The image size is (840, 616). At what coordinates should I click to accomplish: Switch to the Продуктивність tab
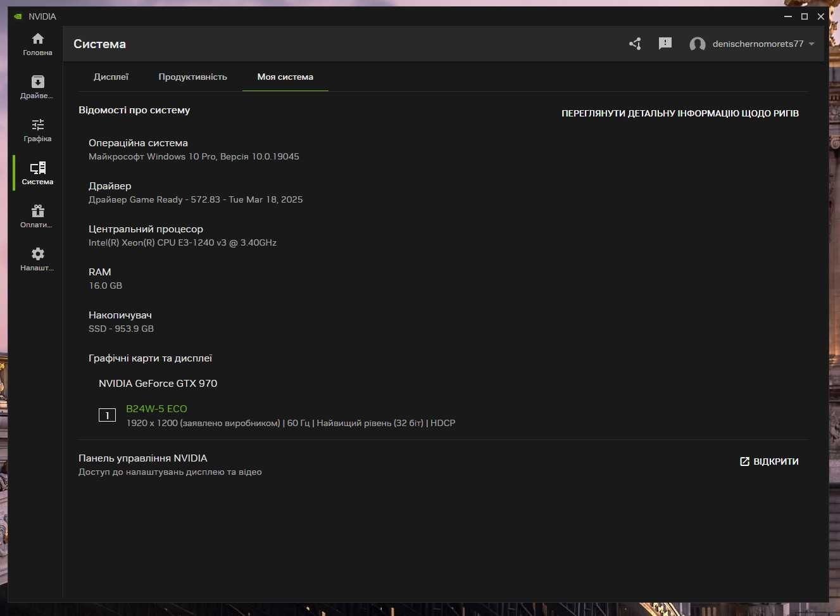click(x=192, y=77)
